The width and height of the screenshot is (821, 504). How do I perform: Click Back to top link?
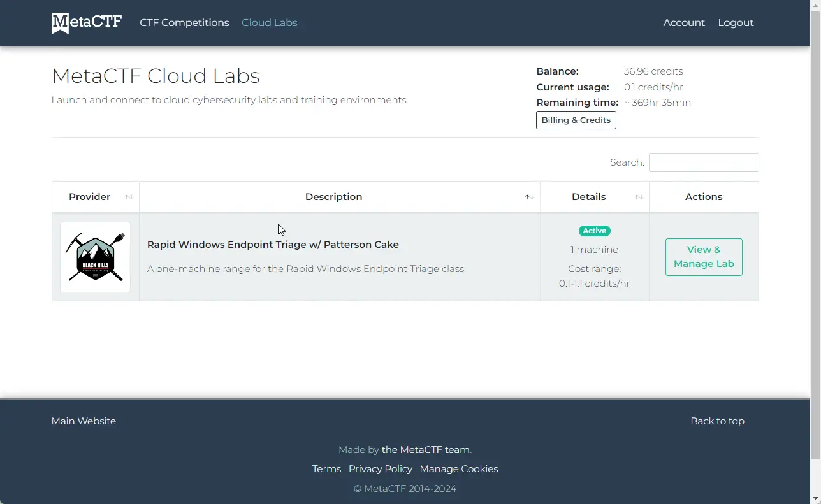coord(717,421)
